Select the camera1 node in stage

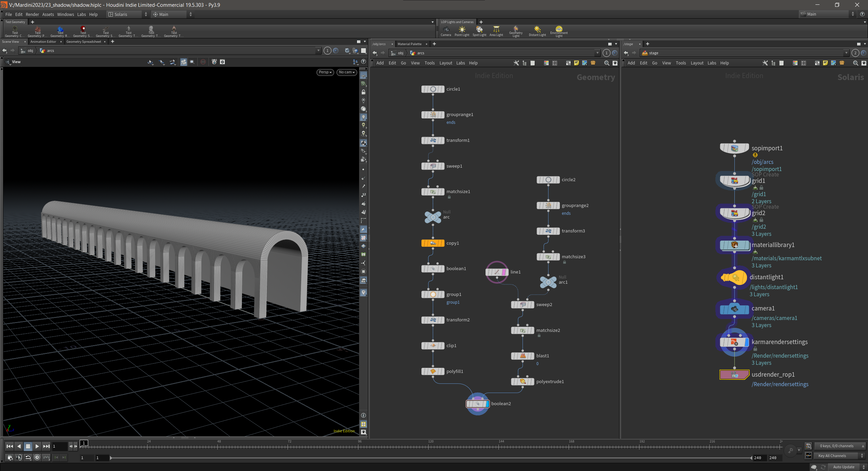pos(734,309)
